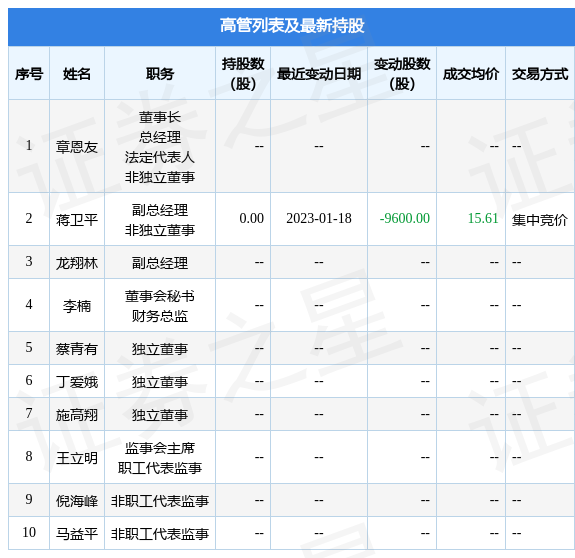The height and width of the screenshot is (558, 575).
Task: Click the trade method 集中竞价
Action: pos(540,220)
